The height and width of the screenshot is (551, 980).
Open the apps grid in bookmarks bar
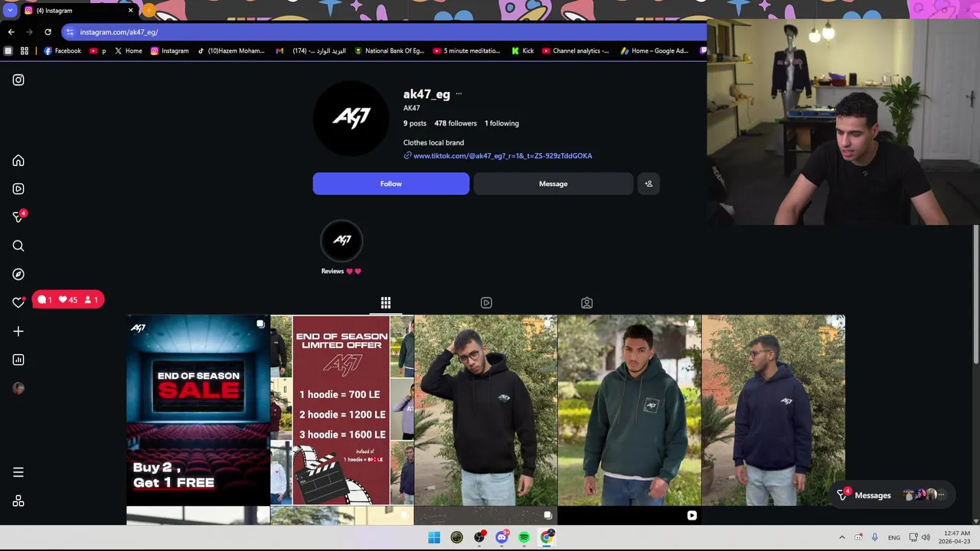tap(24, 51)
